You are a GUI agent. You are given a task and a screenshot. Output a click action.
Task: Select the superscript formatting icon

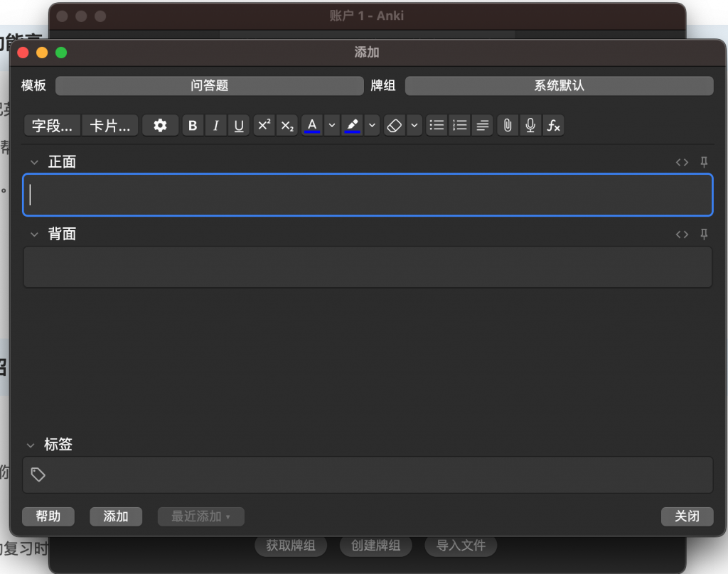point(264,125)
